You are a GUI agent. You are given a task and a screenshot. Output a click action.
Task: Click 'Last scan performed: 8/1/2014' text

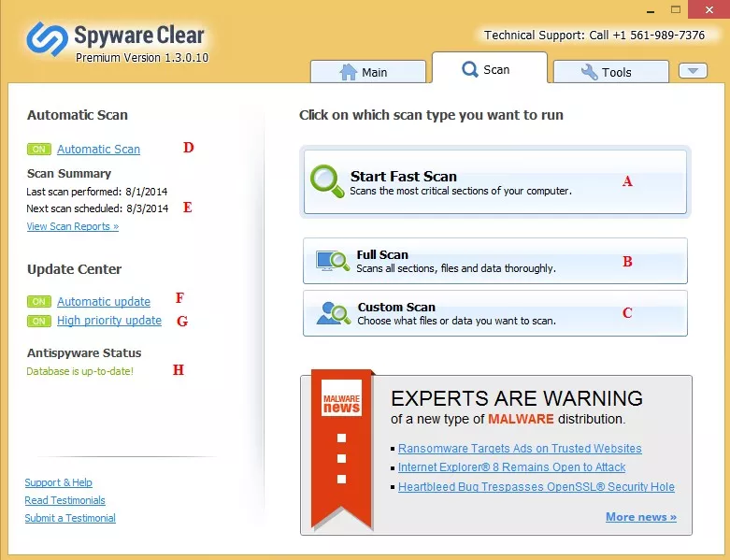point(97,192)
